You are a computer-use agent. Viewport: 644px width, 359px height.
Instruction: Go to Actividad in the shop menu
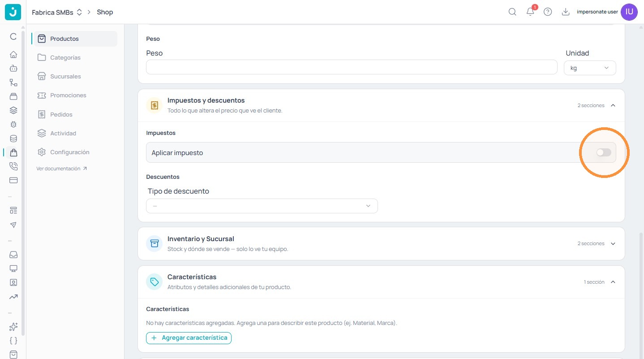coord(75,133)
